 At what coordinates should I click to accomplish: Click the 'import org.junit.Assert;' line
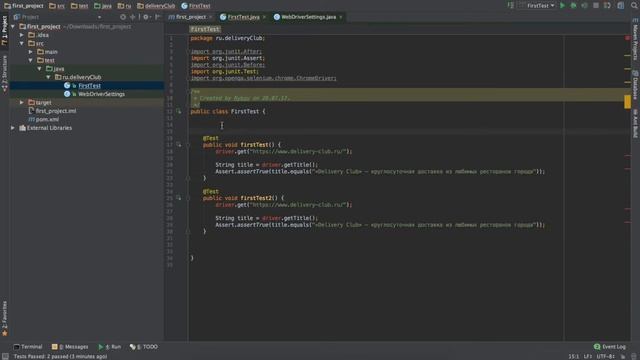pyautogui.click(x=228, y=58)
